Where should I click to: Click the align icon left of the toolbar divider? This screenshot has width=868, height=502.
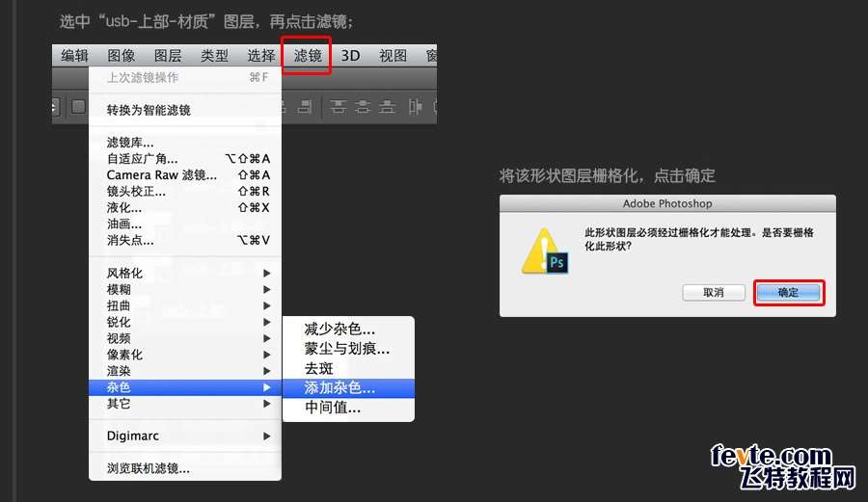pyautogui.click(x=305, y=106)
